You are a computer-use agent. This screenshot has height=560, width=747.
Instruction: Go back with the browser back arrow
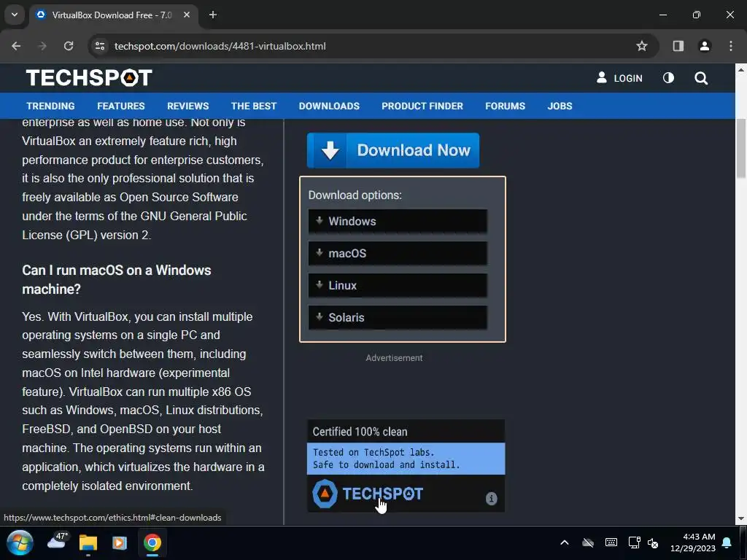16,46
